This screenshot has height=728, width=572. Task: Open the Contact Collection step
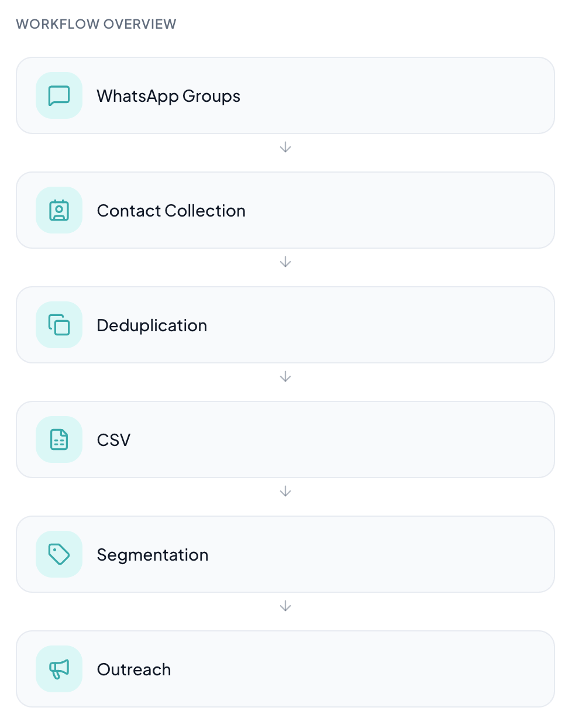pos(171,211)
